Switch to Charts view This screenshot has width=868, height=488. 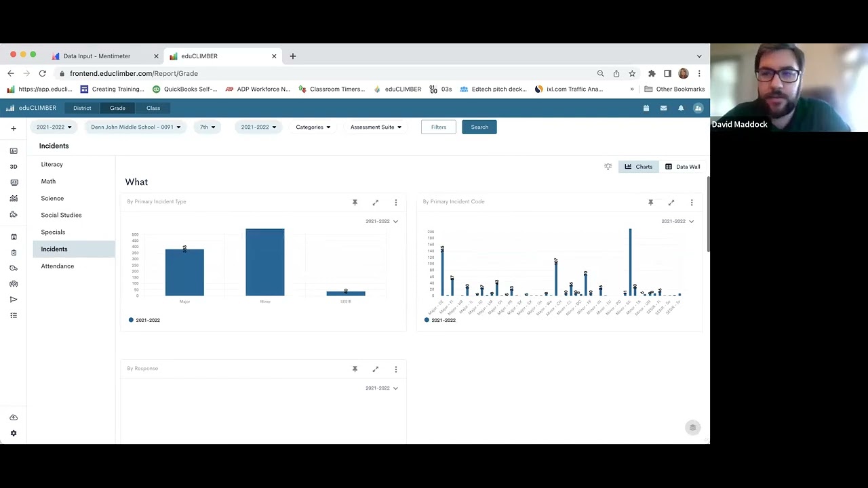pyautogui.click(x=638, y=167)
